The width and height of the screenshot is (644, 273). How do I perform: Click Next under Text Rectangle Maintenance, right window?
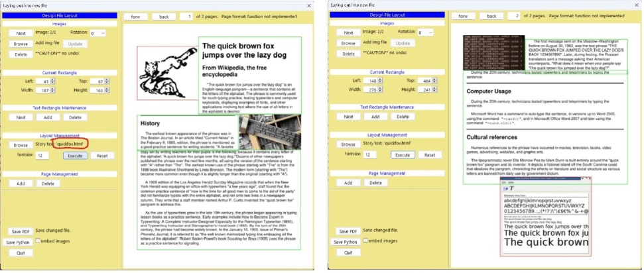348,117
